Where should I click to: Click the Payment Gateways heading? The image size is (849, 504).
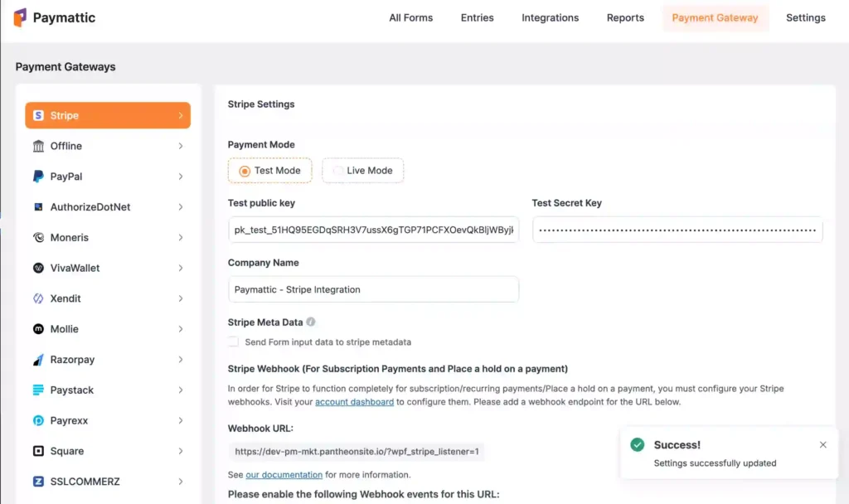tap(65, 66)
